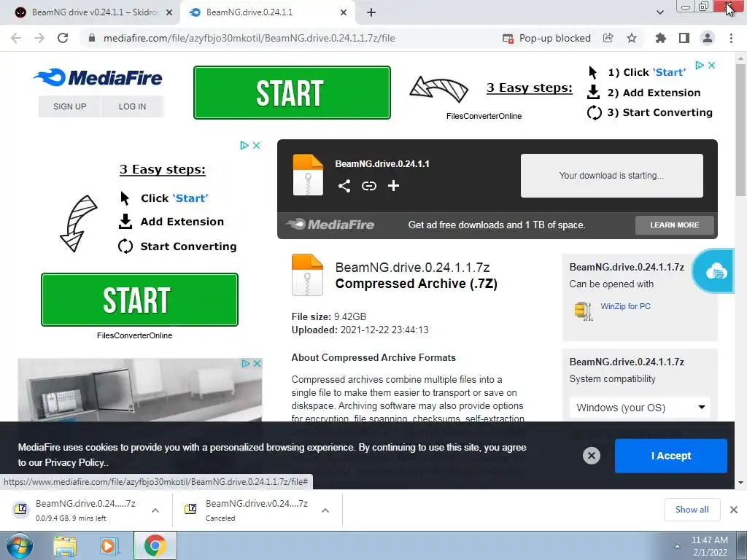This screenshot has width=747, height=560.
Task: Click the copy link icon in download box
Action: point(368,186)
